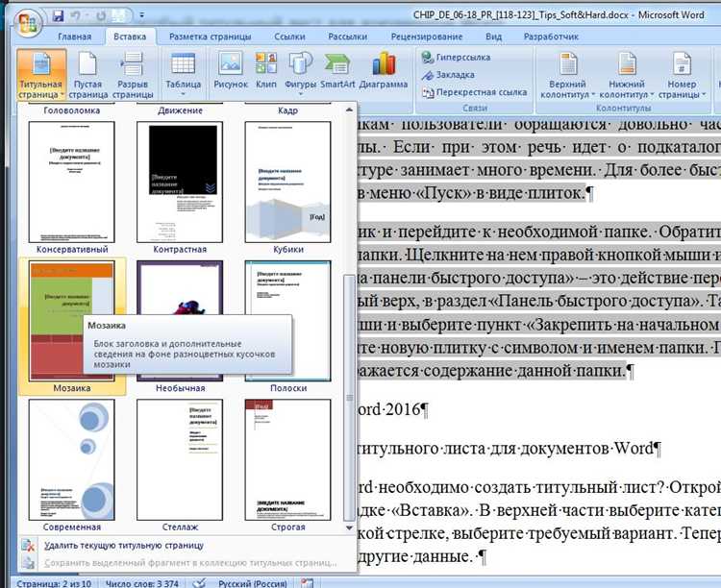Click the cover page gallery scroll thumb

pos(350,397)
